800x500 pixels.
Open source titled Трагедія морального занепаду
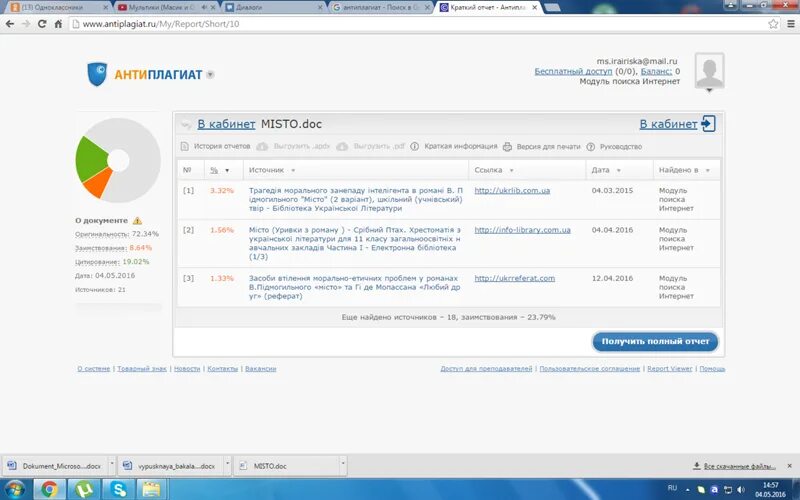(x=356, y=199)
